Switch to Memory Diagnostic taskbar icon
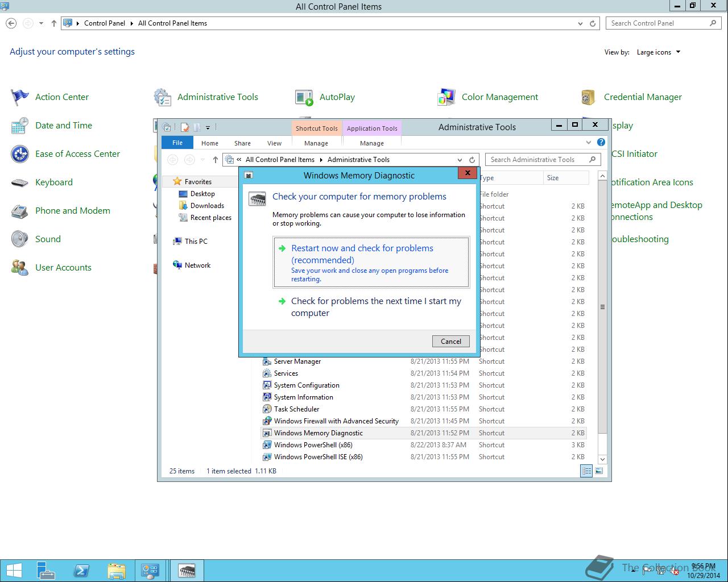 [x=187, y=571]
